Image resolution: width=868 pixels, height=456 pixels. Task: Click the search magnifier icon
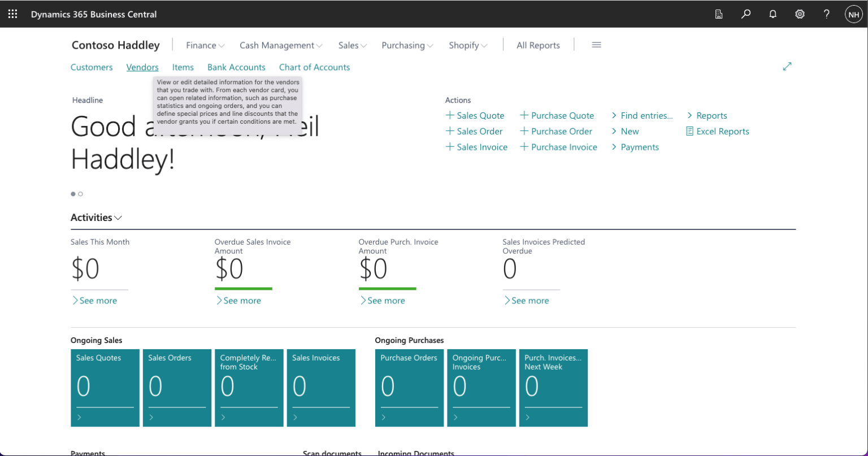click(x=746, y=14)
